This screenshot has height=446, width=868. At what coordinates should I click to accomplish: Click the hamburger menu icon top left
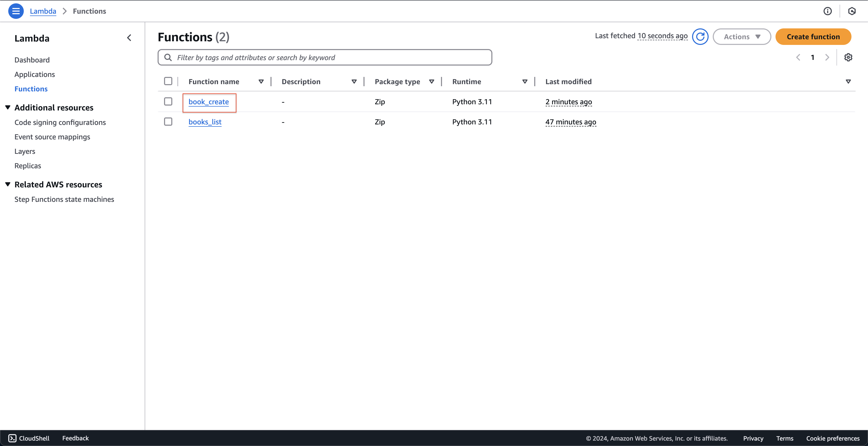tap(16, 11)
